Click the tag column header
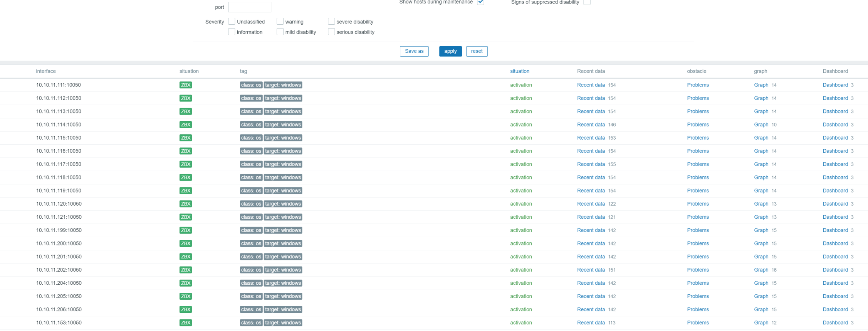 tap(243, 71)
